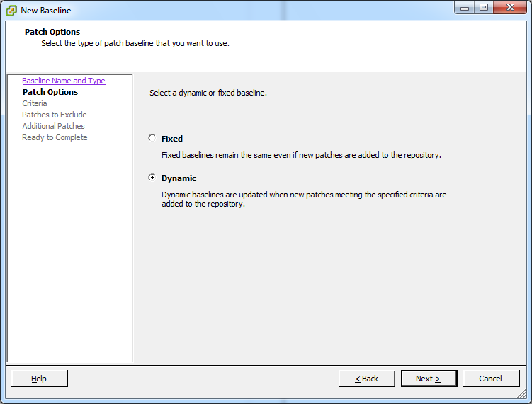Choose the Dynamic baseline radio button

point(152,178)
